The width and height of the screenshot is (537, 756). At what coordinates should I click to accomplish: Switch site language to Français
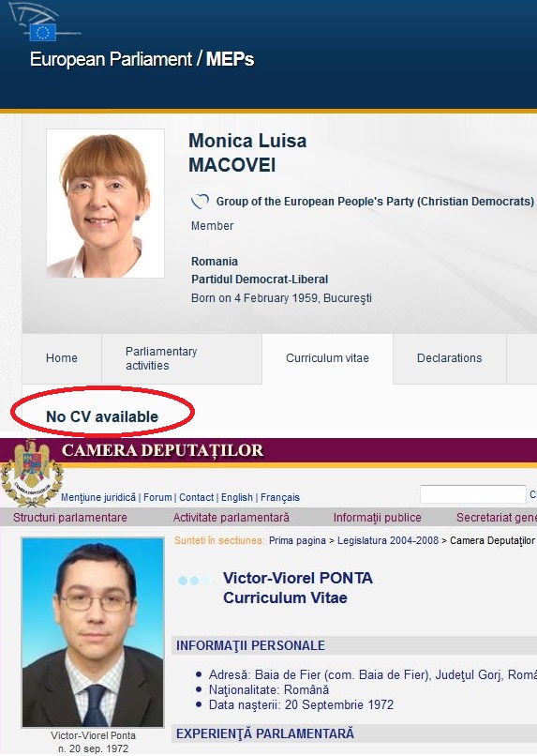[x=280, y=497]
